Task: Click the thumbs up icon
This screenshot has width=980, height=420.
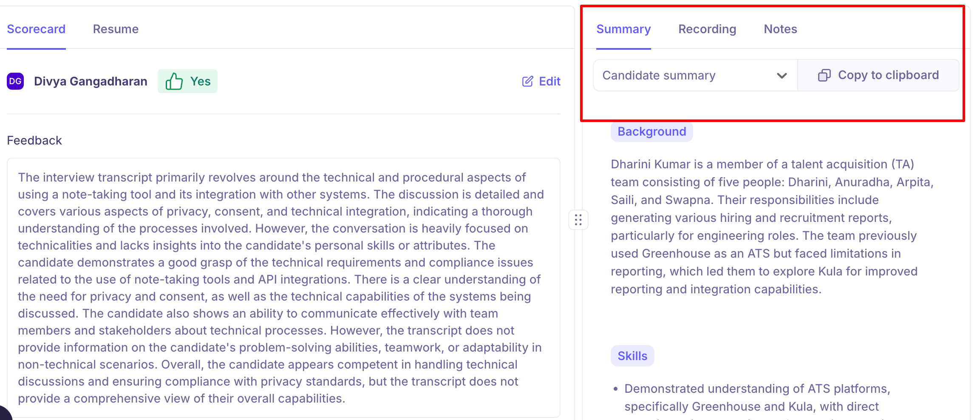Action: pos(174,81)
